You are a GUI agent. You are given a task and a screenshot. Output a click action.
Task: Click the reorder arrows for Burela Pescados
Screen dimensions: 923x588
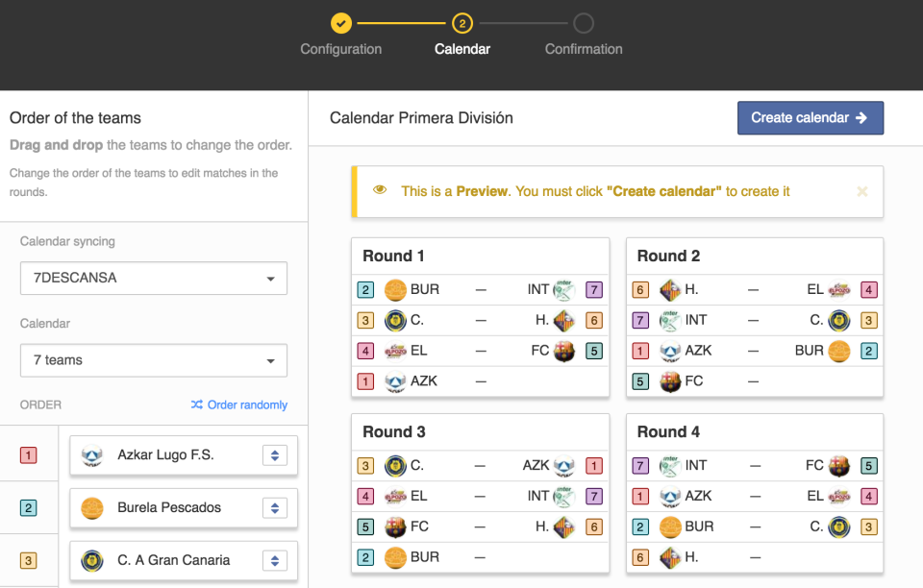275,507
